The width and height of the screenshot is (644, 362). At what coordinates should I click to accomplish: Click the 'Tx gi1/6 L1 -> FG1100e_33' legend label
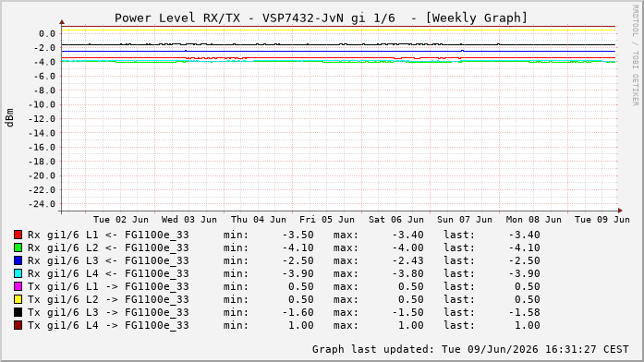tap(108, 286)
